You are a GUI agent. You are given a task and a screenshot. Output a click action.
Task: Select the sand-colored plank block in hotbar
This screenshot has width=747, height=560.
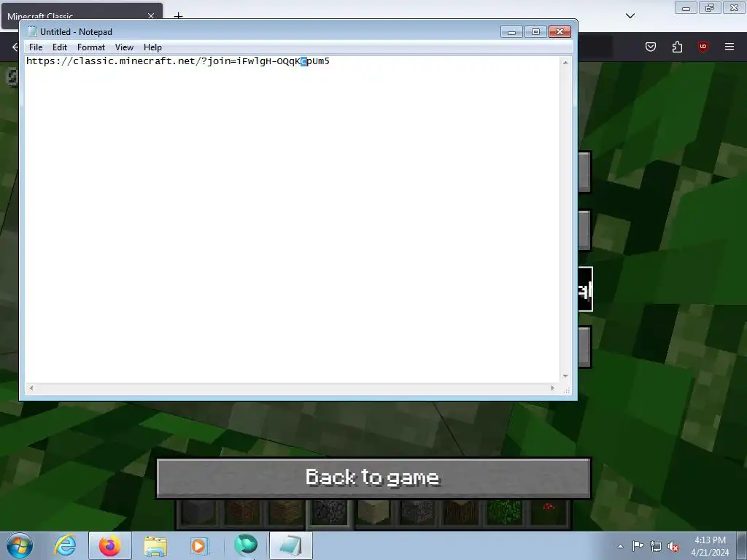point(373,513)
